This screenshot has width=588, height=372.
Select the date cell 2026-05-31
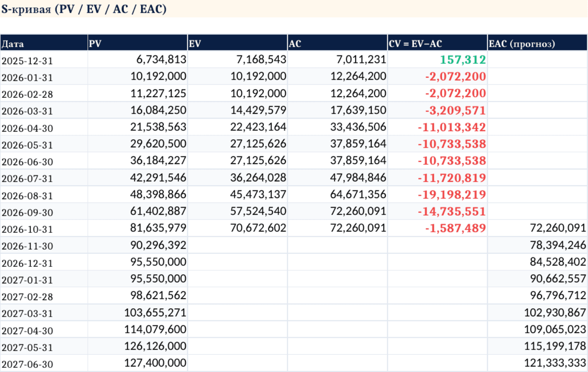(x=27, y=145)
